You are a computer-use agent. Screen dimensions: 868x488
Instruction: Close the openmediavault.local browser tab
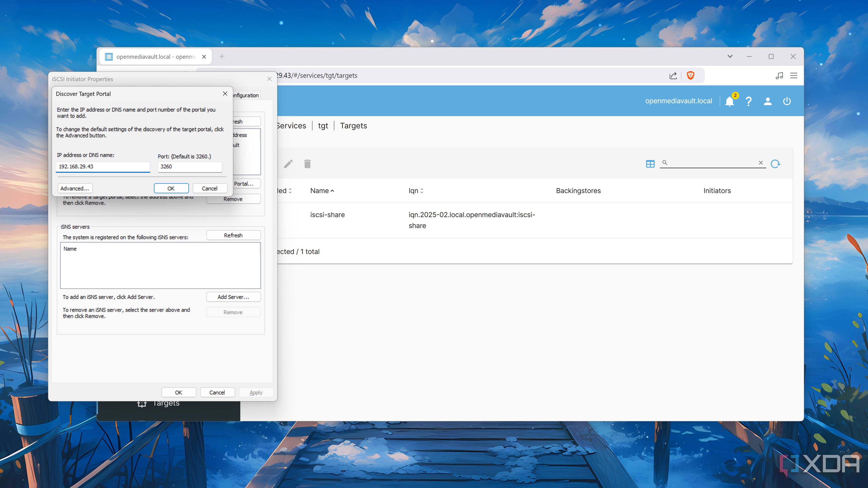point(204,56)
